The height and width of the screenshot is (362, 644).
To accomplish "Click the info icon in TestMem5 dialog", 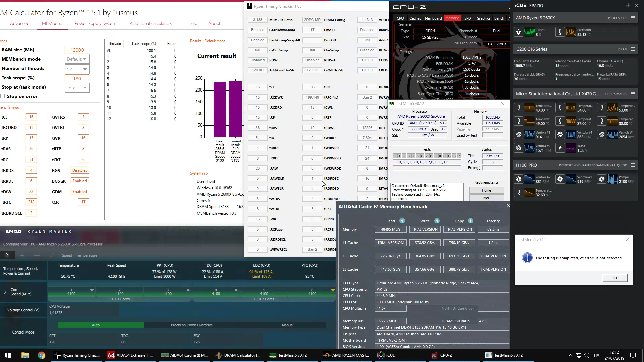I will 527,258.
